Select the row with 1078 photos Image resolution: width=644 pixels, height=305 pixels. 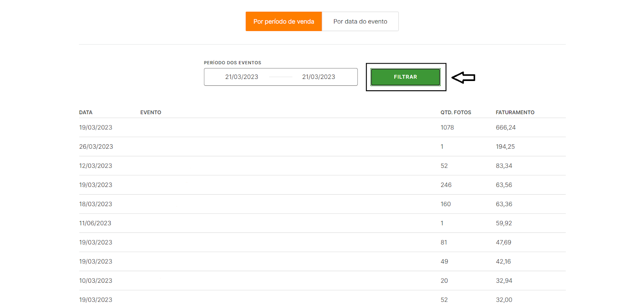pyautogui.click(x=447, y=127)
